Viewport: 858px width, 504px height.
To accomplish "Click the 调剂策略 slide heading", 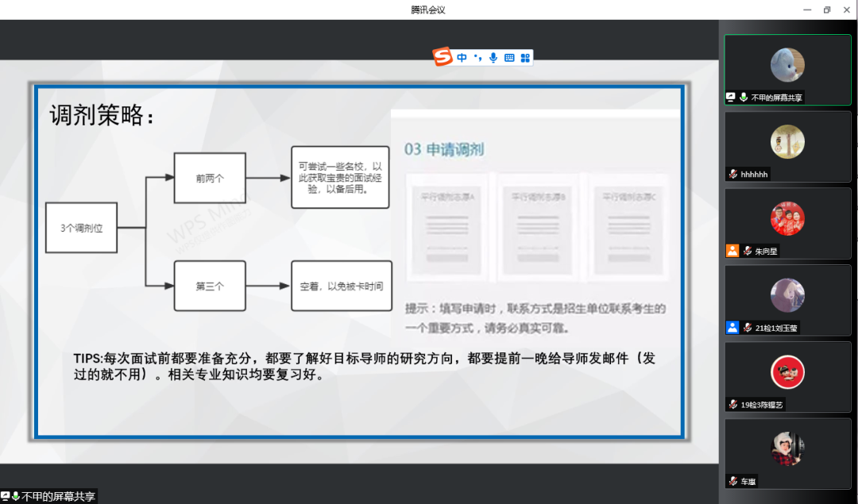I will coord(102,115).
